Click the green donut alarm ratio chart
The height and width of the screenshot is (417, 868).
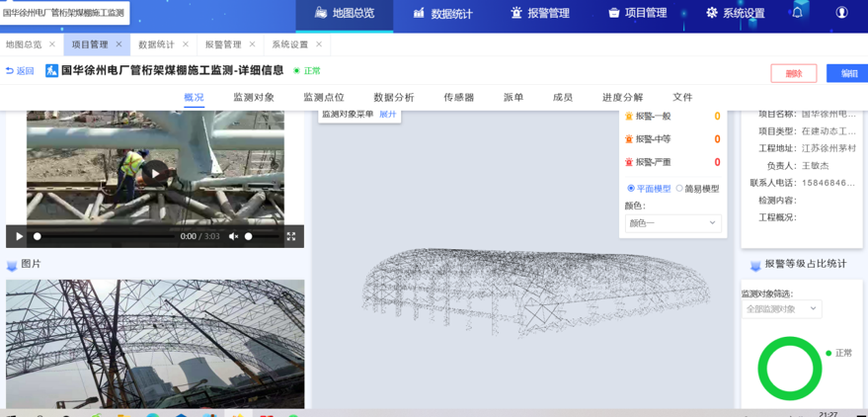(x=790, y=369)
